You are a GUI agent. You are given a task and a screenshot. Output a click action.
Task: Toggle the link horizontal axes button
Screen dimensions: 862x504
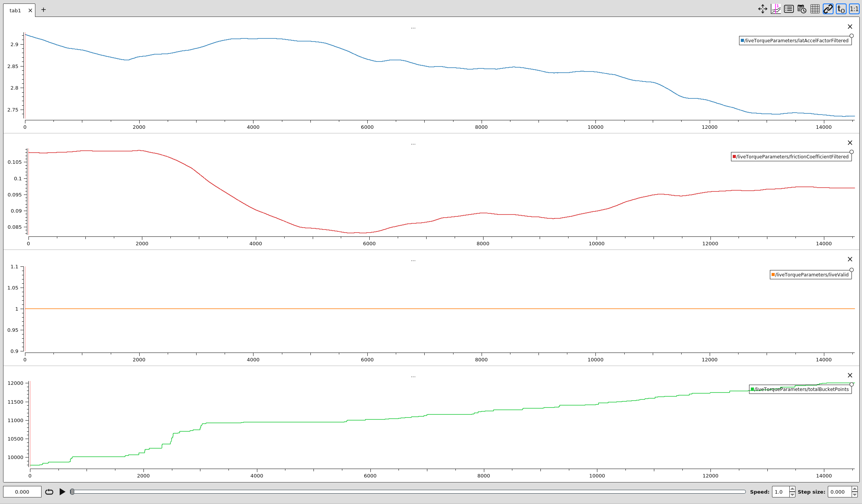[x=828, y=9]
